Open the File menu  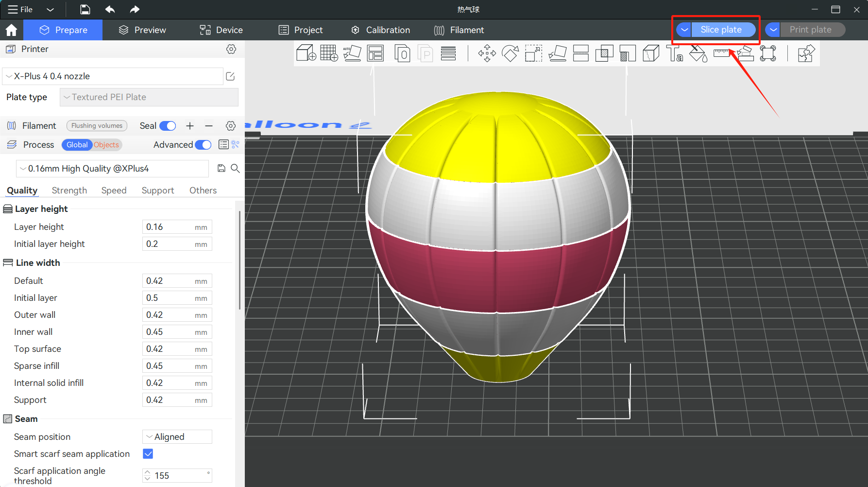20,9
